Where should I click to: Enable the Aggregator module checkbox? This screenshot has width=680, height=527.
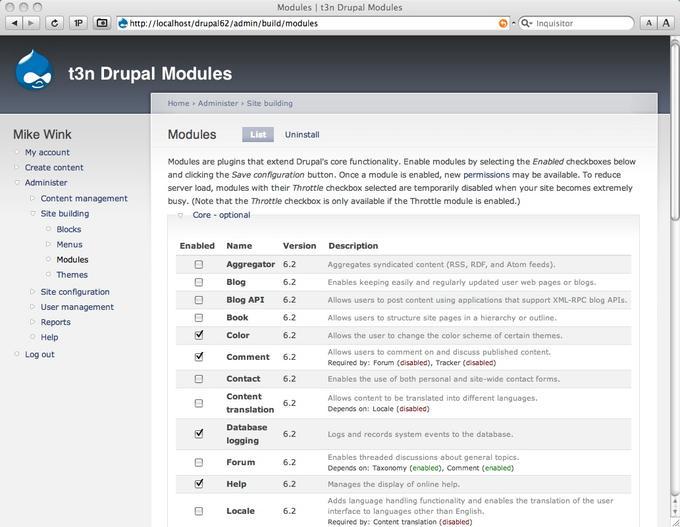tap(199, 264)
